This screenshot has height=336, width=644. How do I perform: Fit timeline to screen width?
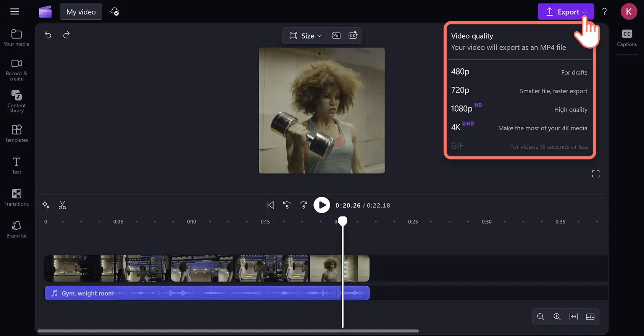(x=574, y=317)
